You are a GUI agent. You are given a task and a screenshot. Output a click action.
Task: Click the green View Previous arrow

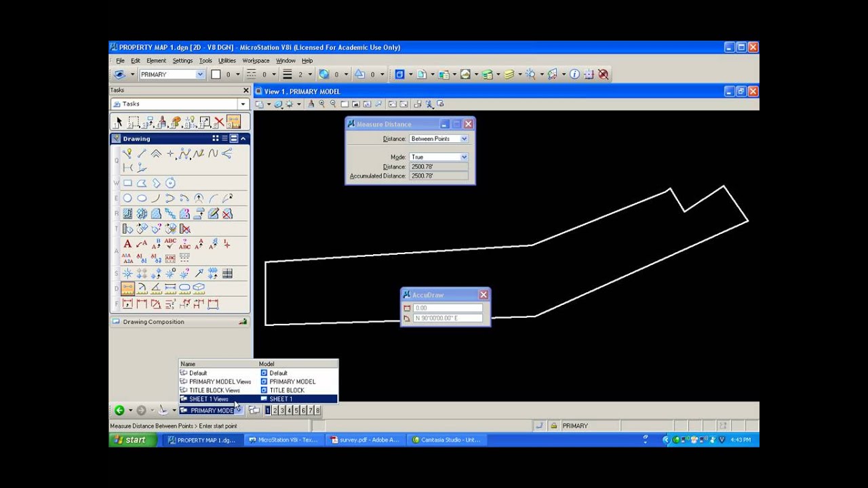[119, 410]
